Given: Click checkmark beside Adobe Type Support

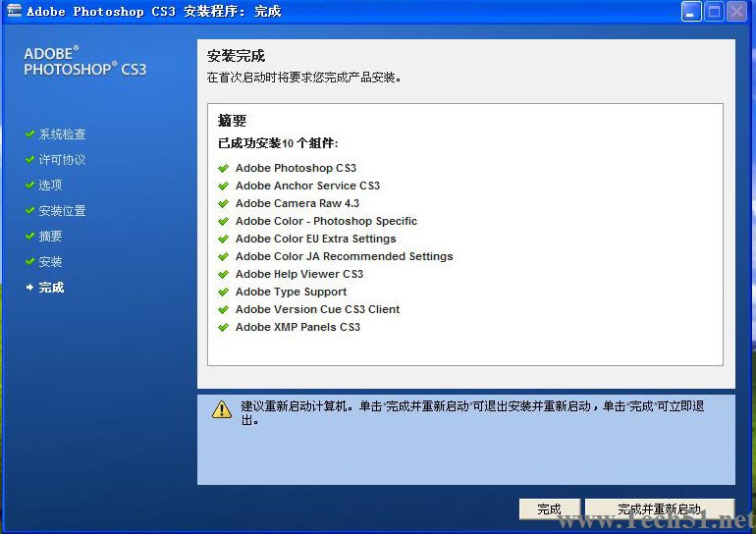Looking at the screenshot, I should pyautogui.click(x=223, y=293).
